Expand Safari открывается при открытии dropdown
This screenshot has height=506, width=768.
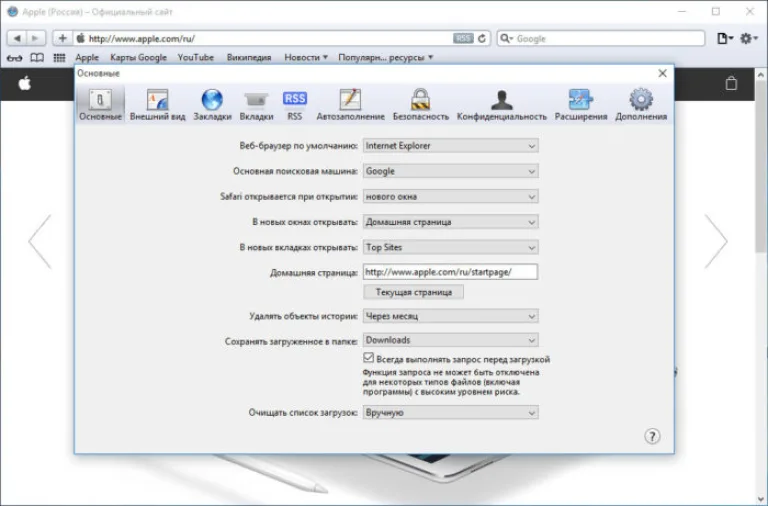450,196
